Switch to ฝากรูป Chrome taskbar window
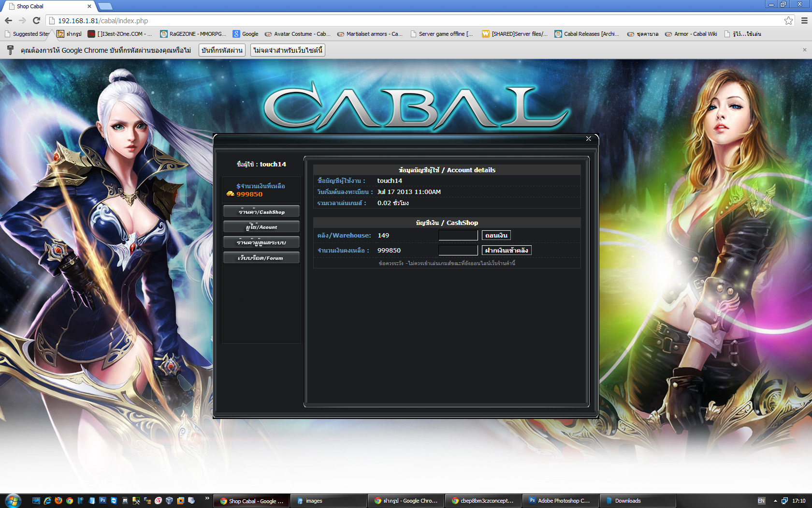Viewport: 812px width, 508px height. [406, 501]
